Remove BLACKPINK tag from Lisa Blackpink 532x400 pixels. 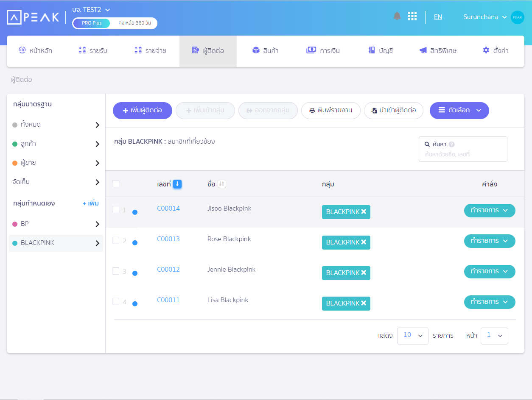pos(364,303)
